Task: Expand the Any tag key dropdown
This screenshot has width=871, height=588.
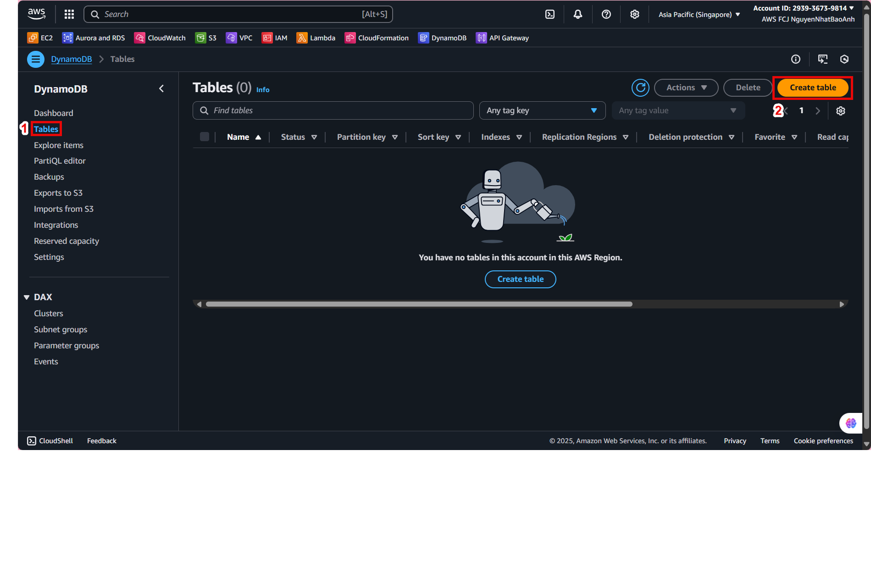Action: point(542,110)
